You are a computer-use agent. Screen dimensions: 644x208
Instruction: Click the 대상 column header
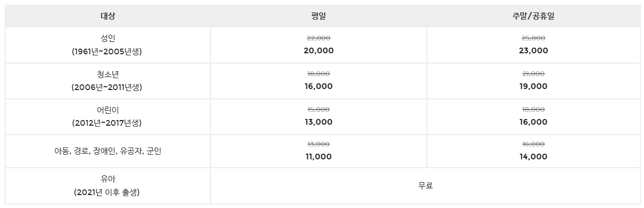(x=108, y=16)
